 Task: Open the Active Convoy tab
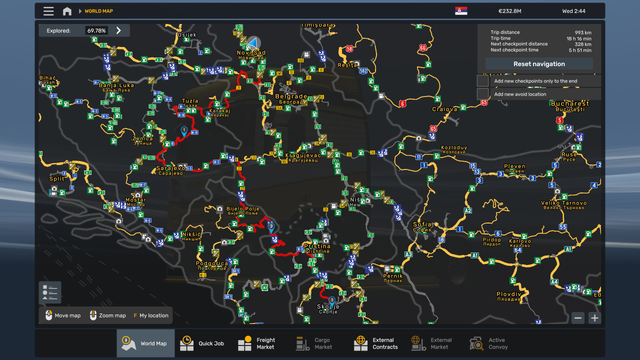pyautogui.click(x=489, y=343)
